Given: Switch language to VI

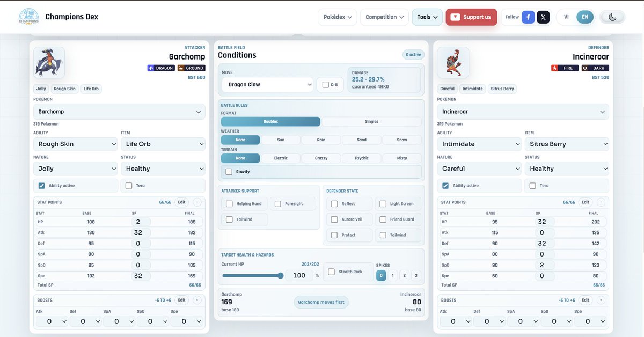Looking at the screenshot, I should click(x=566, y=17).
